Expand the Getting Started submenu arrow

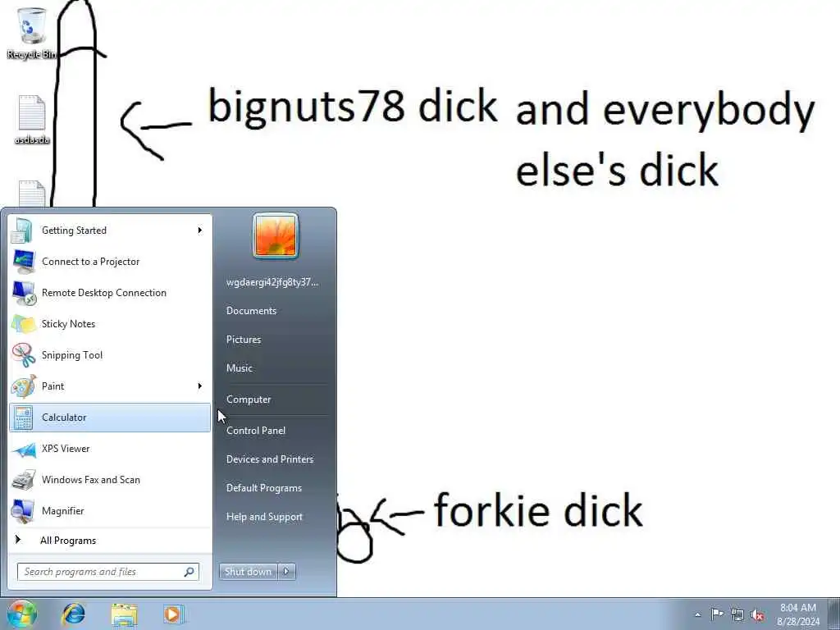pos(200,231)
